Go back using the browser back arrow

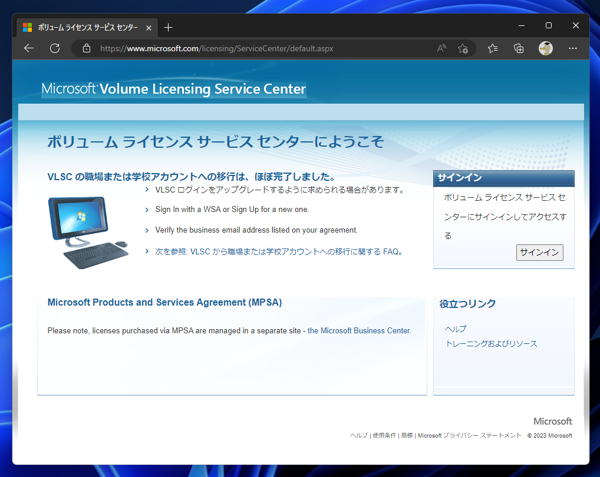(29, 49)
